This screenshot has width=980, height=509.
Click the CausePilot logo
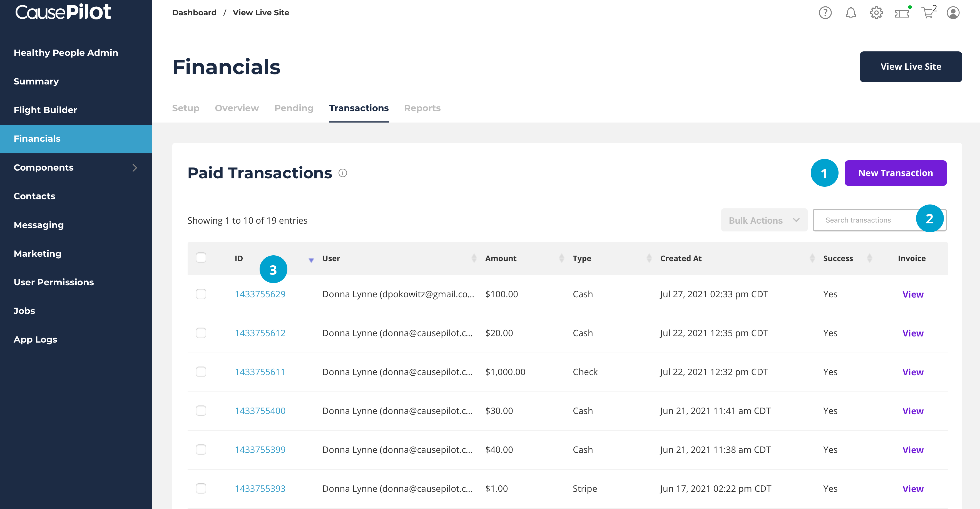click(x=63, y=12)
